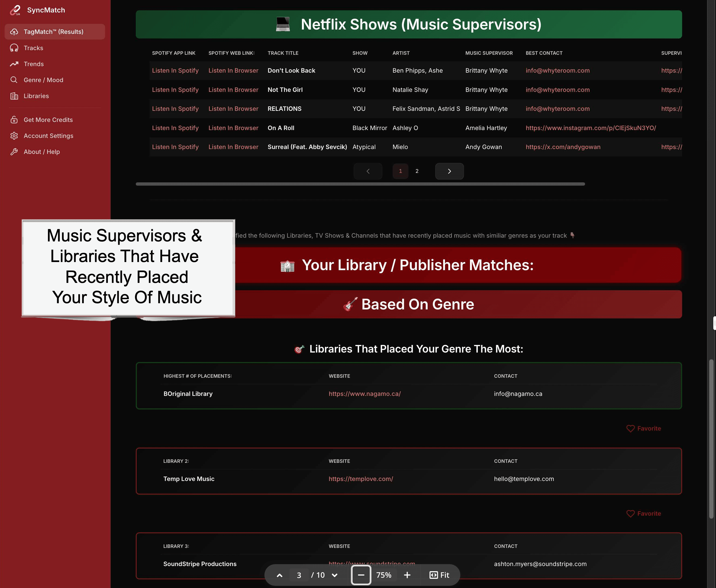The image size is (716, 588).
Task: Select results page 1
Action: pyautogui.click(x=400, y=171)
